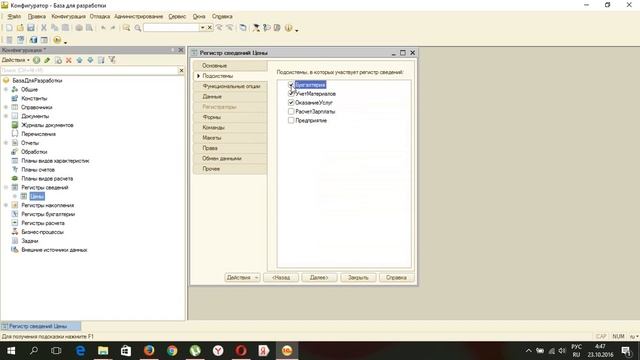Screen dimensions: 640x360
Task: Check the РасчетЗарплаты subsystem checkbox
Action: [x=291, y=111]
